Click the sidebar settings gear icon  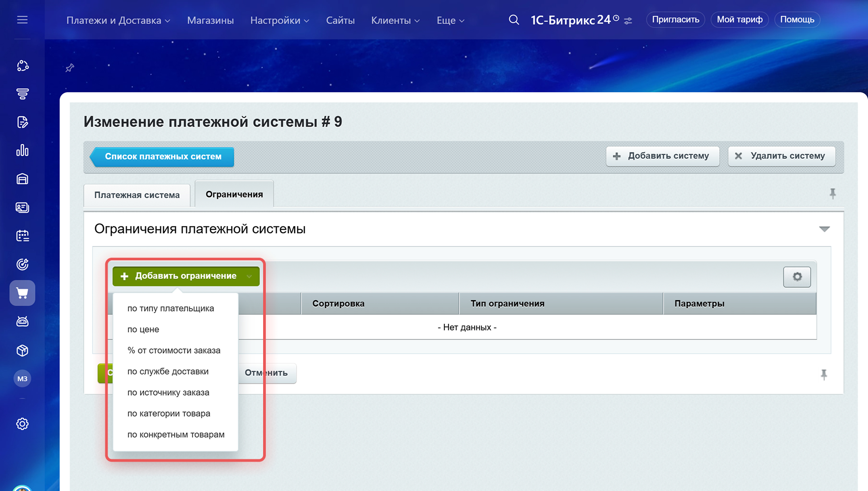click(x=22, y=424)
